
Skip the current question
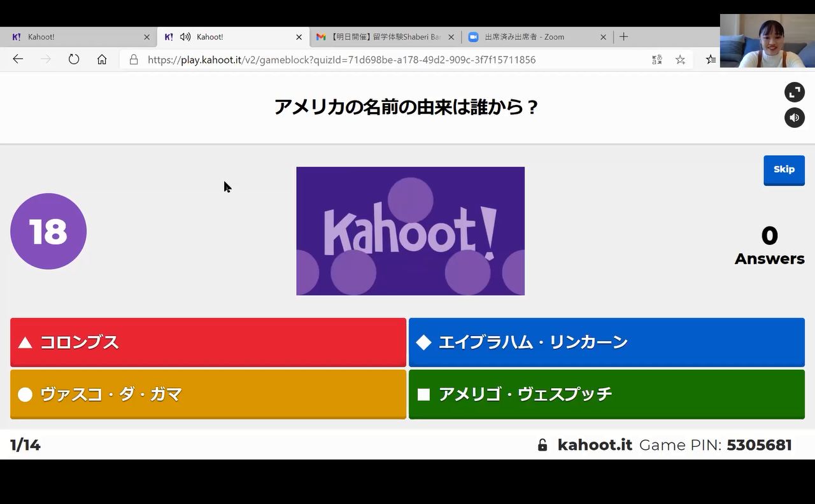(x=784, y=170)
